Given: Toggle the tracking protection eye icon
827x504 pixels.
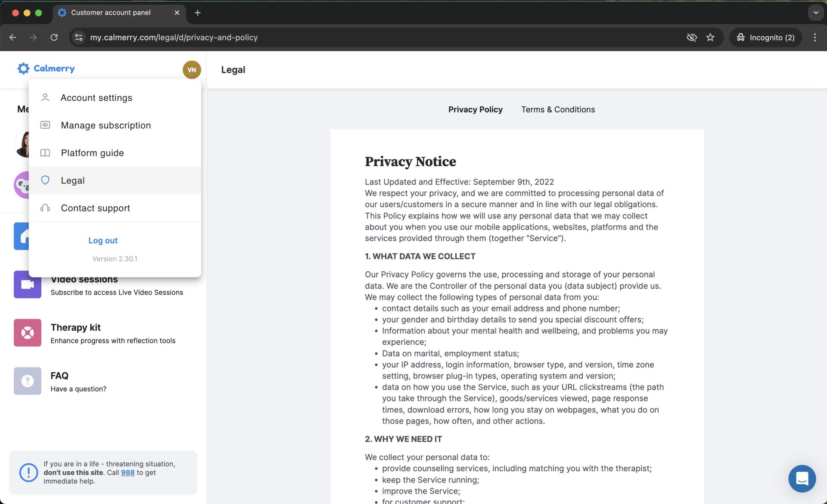Looking at the screenshot, I should click(691, 37).
